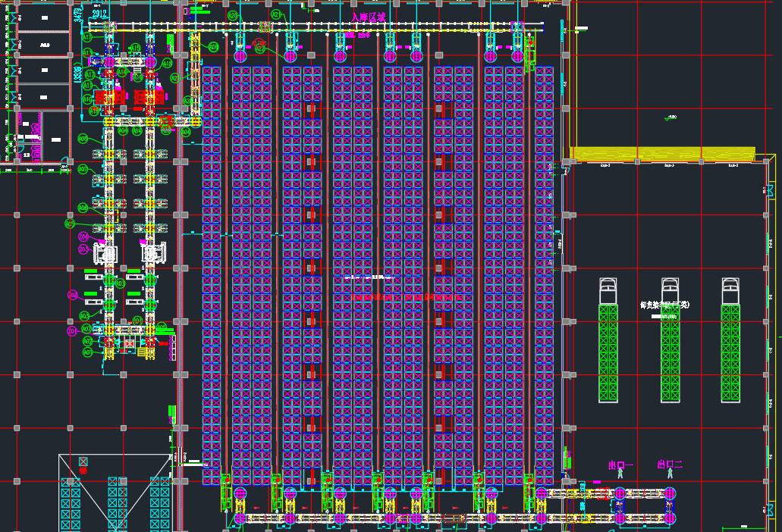This screenshot has height=532, width=782.
Task: Click the A18 callout bubble
Action: point(167,63)
